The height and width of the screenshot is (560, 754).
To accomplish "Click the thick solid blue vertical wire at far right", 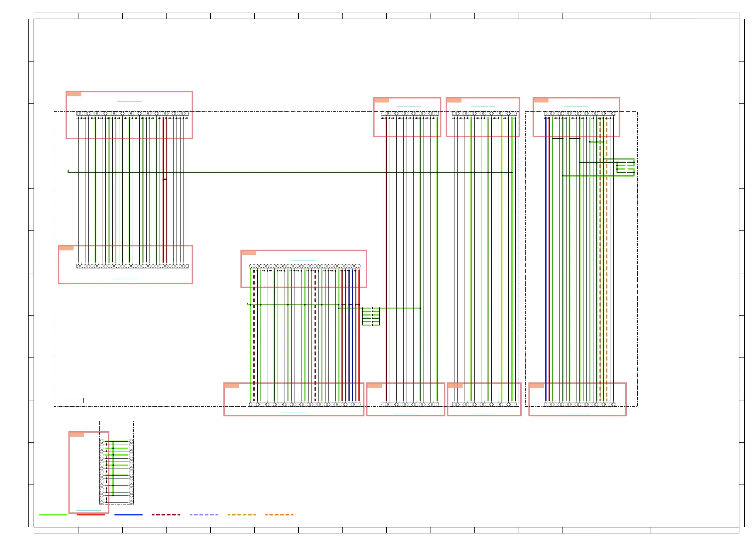I will tap(546, 258).
